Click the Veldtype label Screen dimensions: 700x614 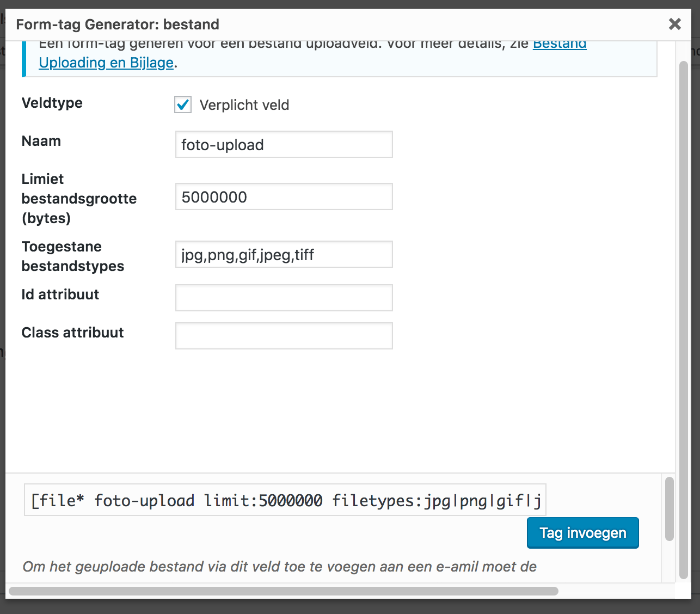(52, 103)
